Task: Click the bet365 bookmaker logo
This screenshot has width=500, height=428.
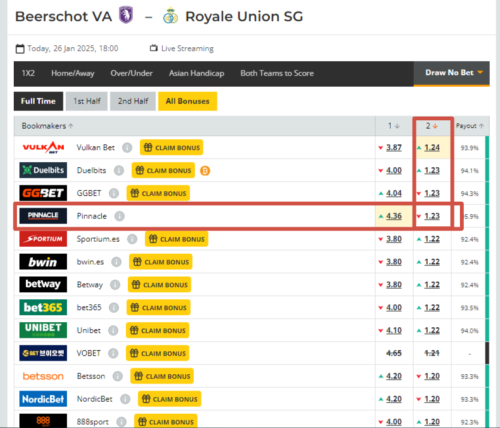Action: pyautogui.click(x=43, y=307)
